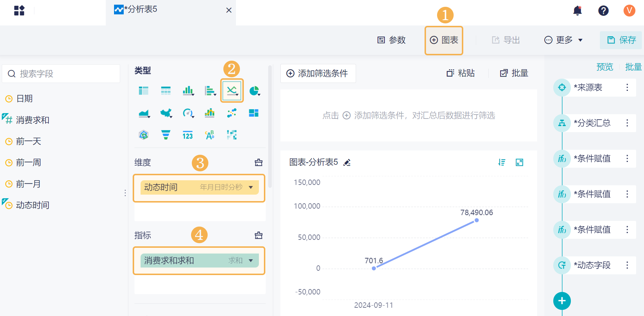
Task: Choose the horizontal bar chart type
Action: [x=210, y=90]
